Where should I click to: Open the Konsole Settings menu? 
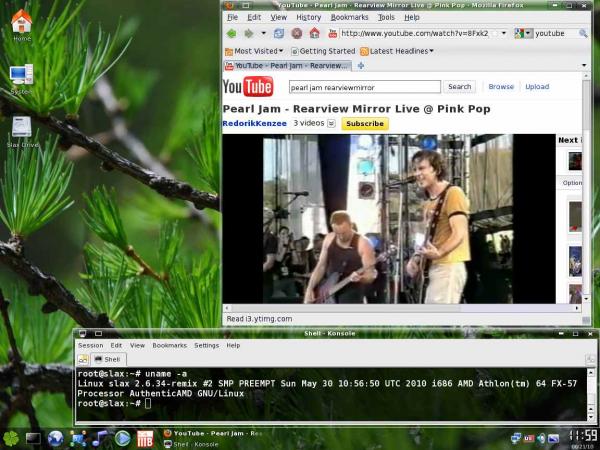(207, 345)
